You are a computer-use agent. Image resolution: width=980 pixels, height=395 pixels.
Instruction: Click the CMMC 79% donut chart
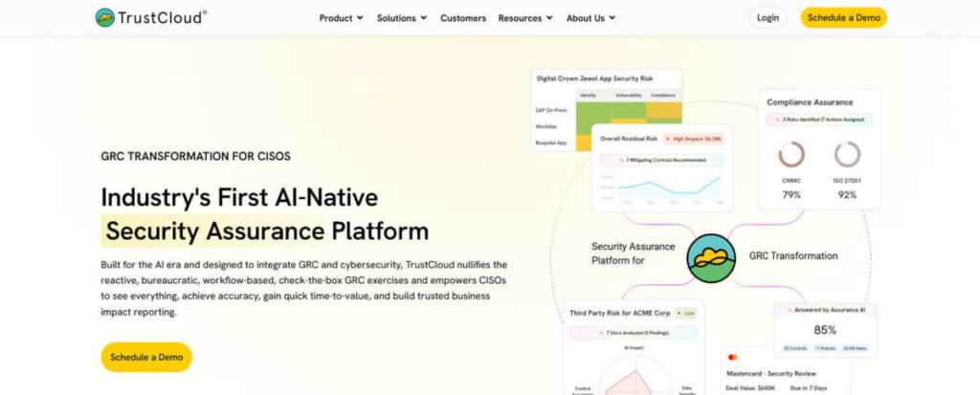[791, 155]
